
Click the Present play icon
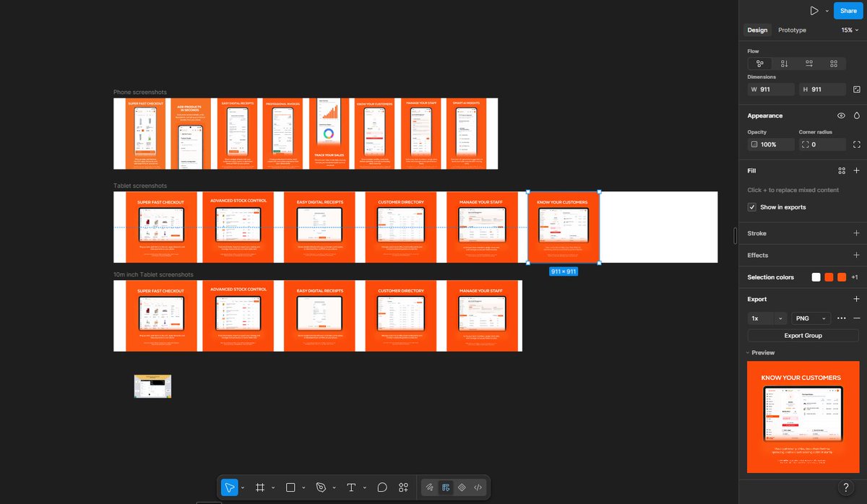pos(814,11)
